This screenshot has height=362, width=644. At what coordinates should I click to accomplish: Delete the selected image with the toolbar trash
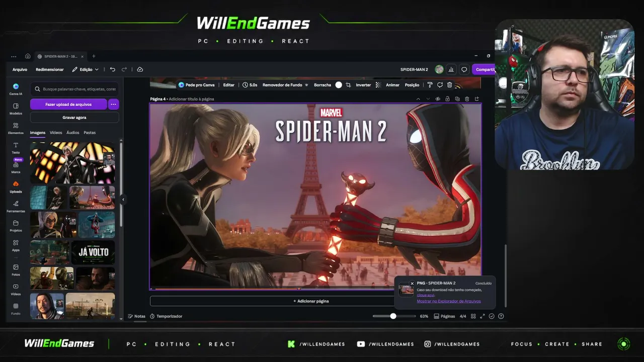point(450,85)
